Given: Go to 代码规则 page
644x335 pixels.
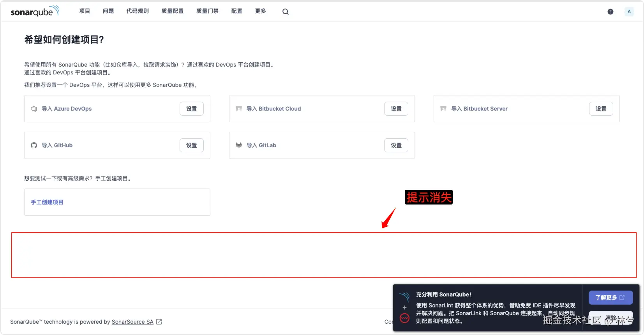Looking at the screenshot, I should click(138, 11).
